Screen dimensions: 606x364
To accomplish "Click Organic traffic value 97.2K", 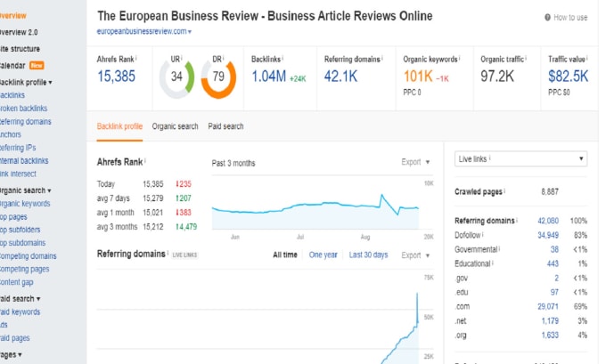I will pos(497,77).
